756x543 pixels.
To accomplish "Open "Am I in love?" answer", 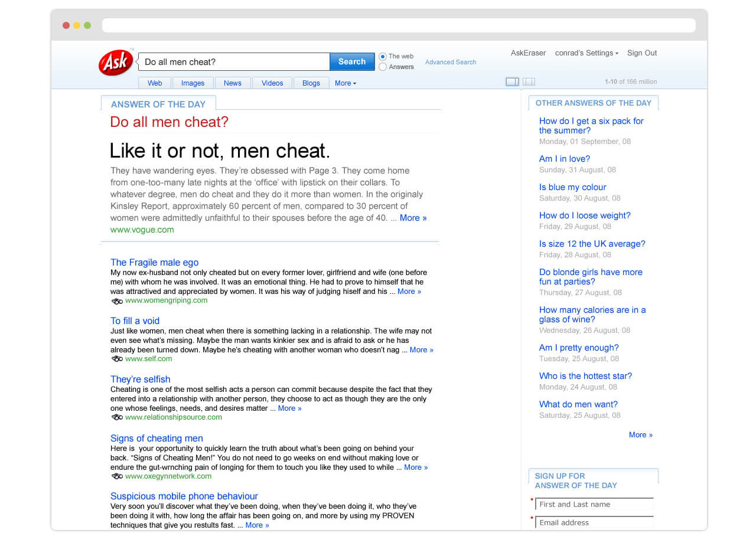I will coord(565,159).
